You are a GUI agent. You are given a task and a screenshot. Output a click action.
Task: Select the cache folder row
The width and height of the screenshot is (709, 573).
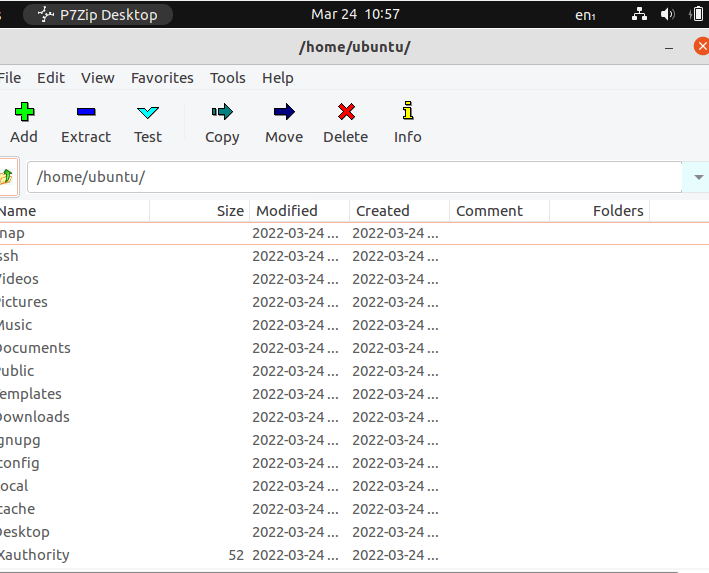[354, 509]
